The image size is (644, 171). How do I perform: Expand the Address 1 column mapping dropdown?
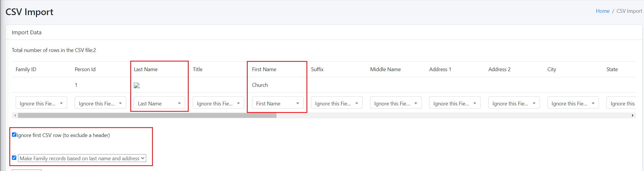455,103
